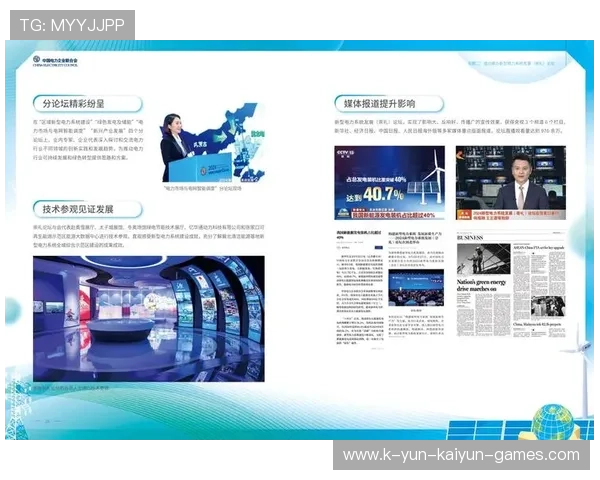Open the conference audience article image

[x=416, y=287]
